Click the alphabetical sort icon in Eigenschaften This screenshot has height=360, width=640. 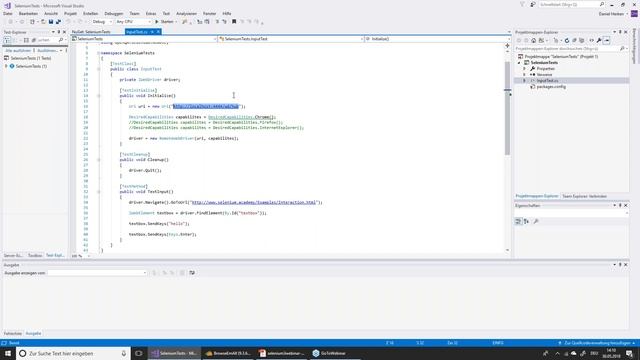pyautogui.click(x=527, y=221)
